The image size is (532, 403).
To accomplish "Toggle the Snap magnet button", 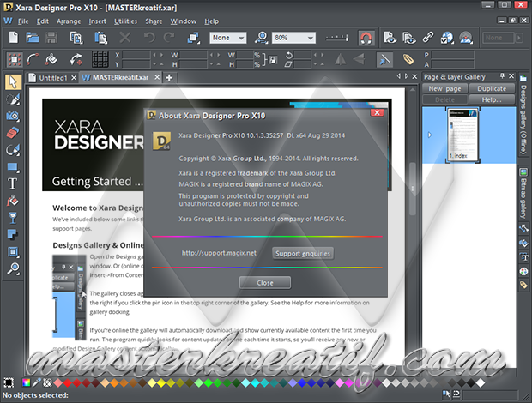I will point(366,38).
